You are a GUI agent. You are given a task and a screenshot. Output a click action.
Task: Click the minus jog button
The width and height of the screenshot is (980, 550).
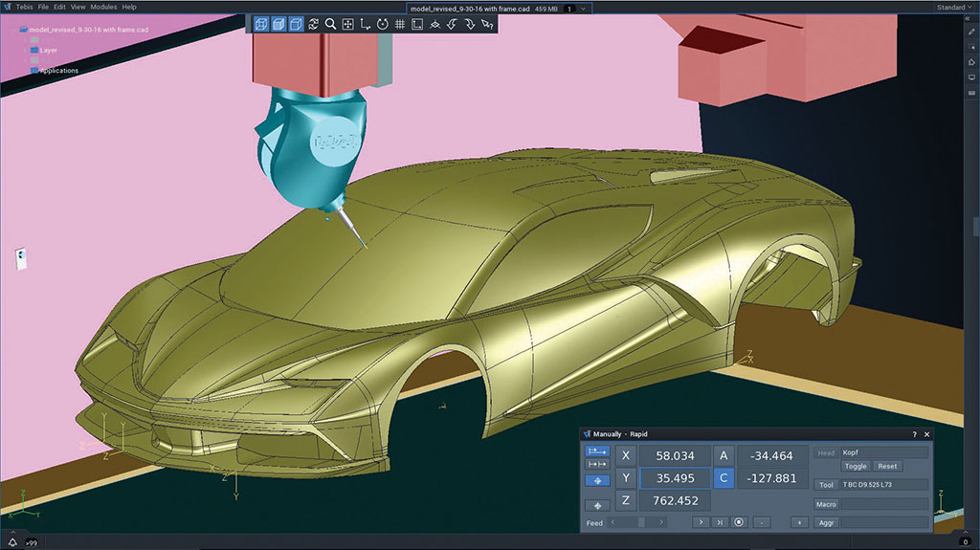762,522
